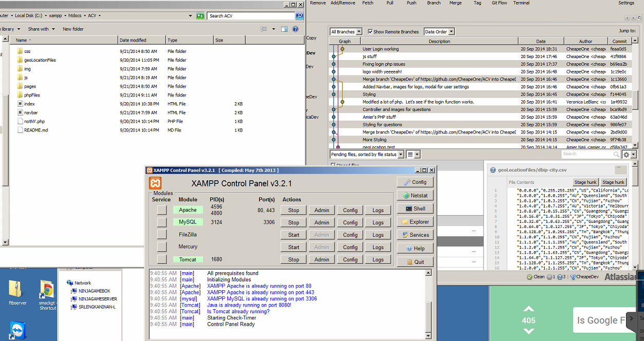Click CheapeDev branch status indicator
Image resolution: width=644 pixels, height=341 pixels.
point(584,277)
